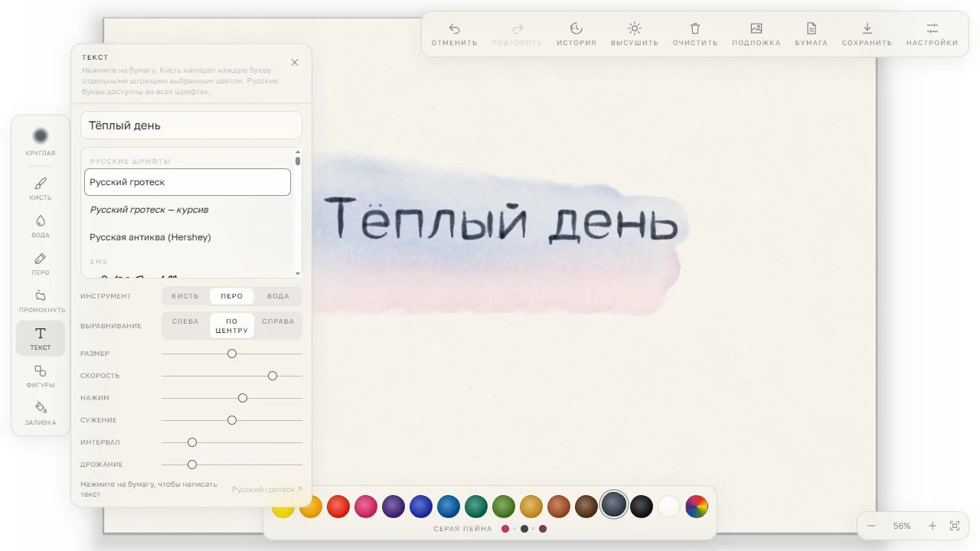Select the Вода water tool
The height and width of the screenshot is (551, 980).
[41, 226]
